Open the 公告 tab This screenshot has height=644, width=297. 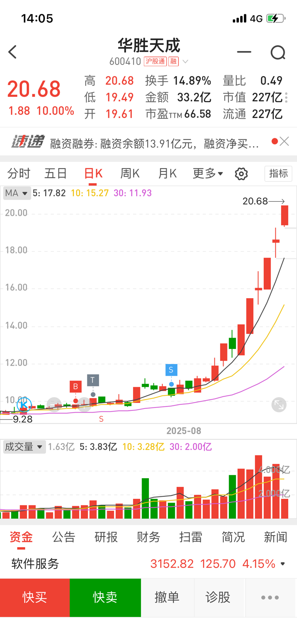click(x=63, y=537)
